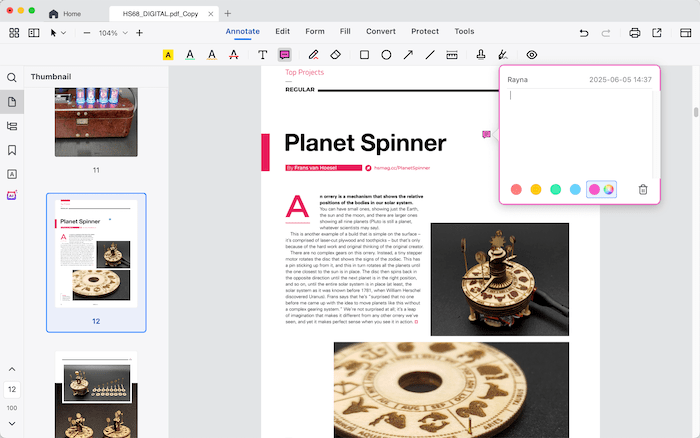Open the Protect tab
The height and width of the screenshot is (438, 700).
(x=424, y=32)
